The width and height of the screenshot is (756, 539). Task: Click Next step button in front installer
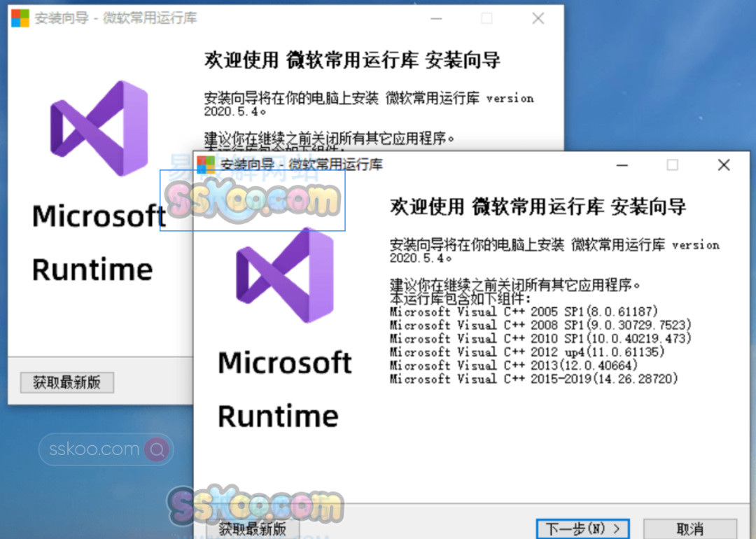[582, 529]
